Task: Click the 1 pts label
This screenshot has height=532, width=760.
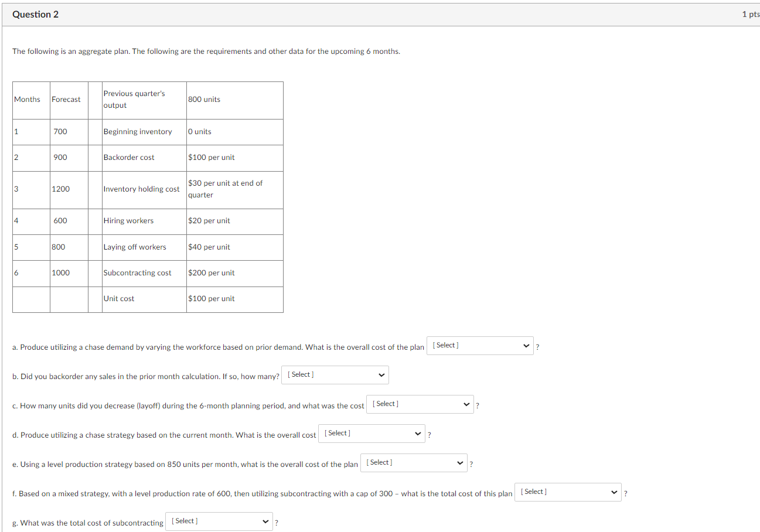Action: pyautogui.click(x=750, y=13)
